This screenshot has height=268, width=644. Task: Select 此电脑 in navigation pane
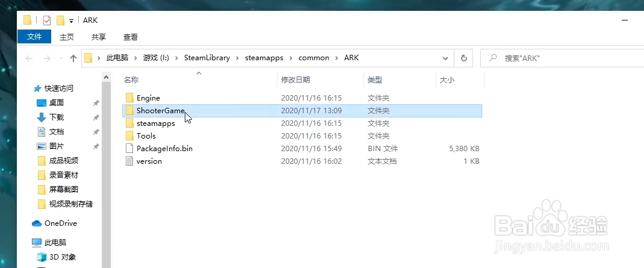coord(55,243)
